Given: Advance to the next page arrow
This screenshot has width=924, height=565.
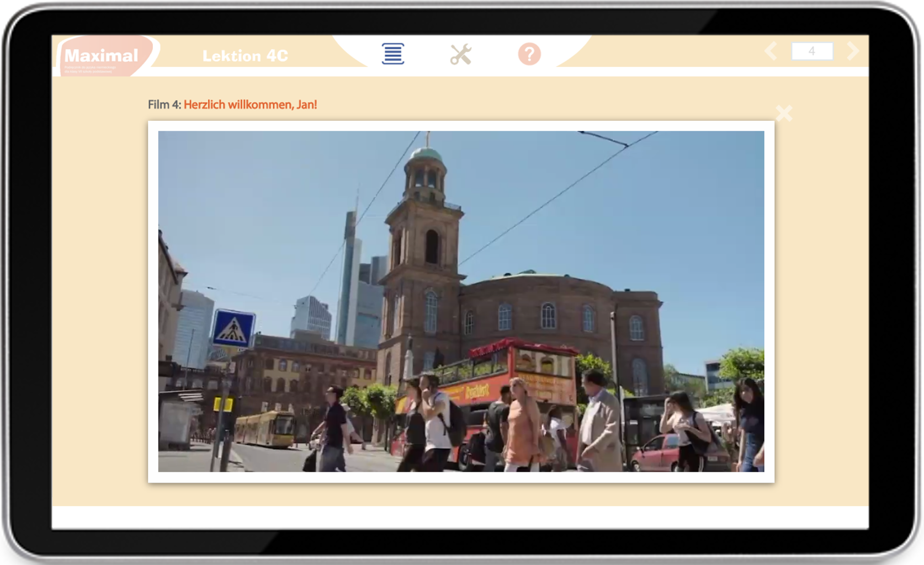Looking at the screenshot, I should tap(853, 51).
